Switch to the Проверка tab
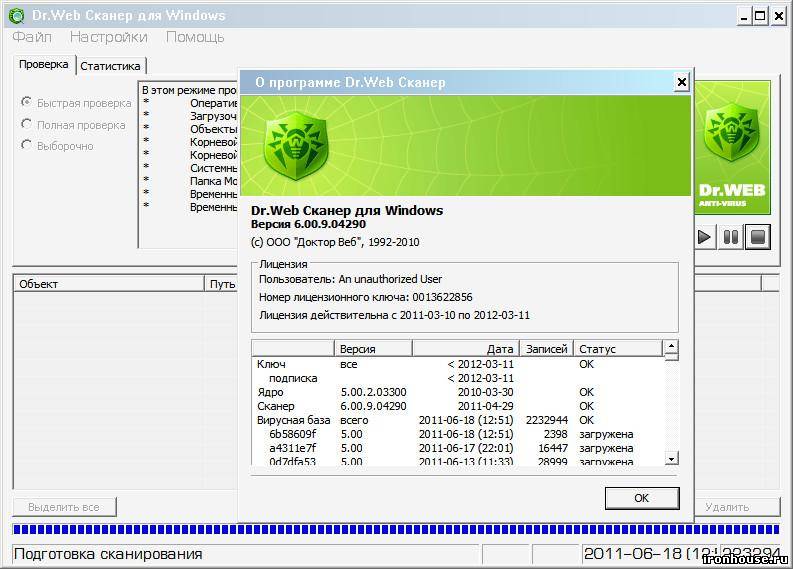This screenshot has height=569, width=793. [44, 65]
